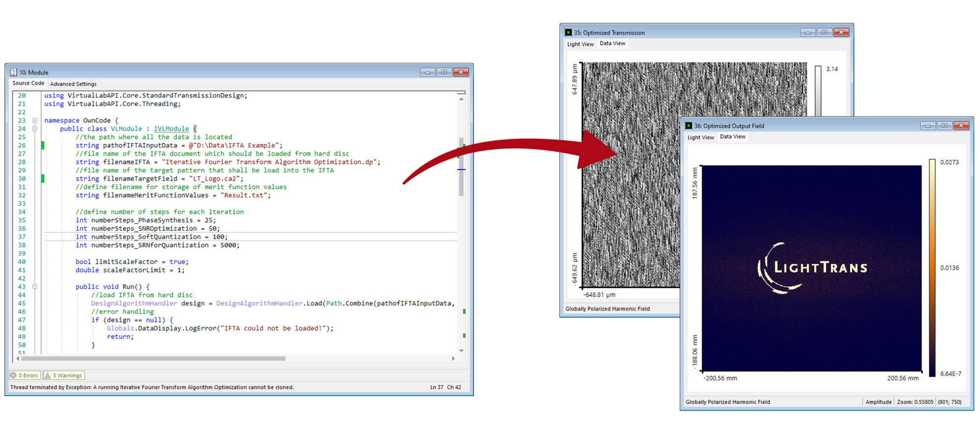Click the Zoom: 0.55805 status entry
The height and width of the screenshot is (434, 980).
click(915, 402)
